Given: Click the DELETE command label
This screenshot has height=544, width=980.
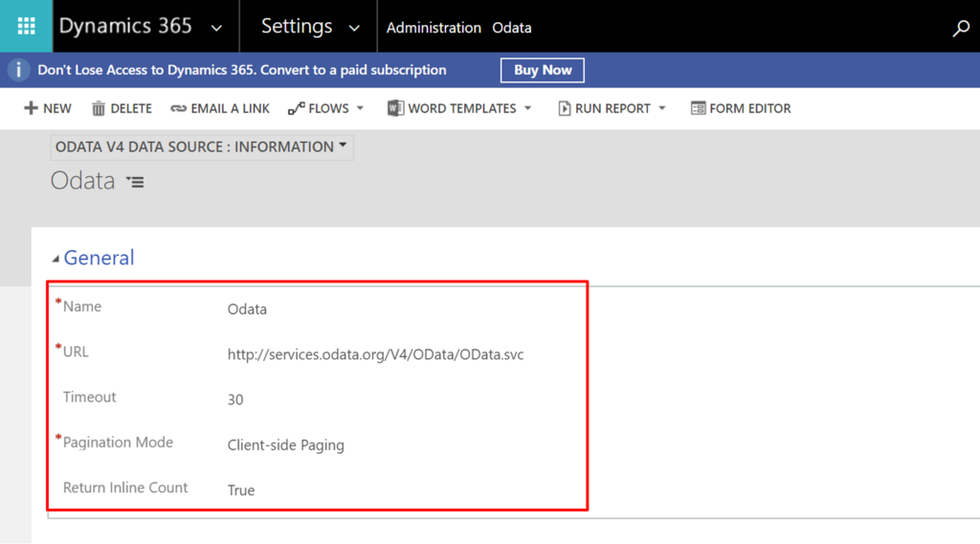Looking at the screenshot, I should click(x=131, y=109).
